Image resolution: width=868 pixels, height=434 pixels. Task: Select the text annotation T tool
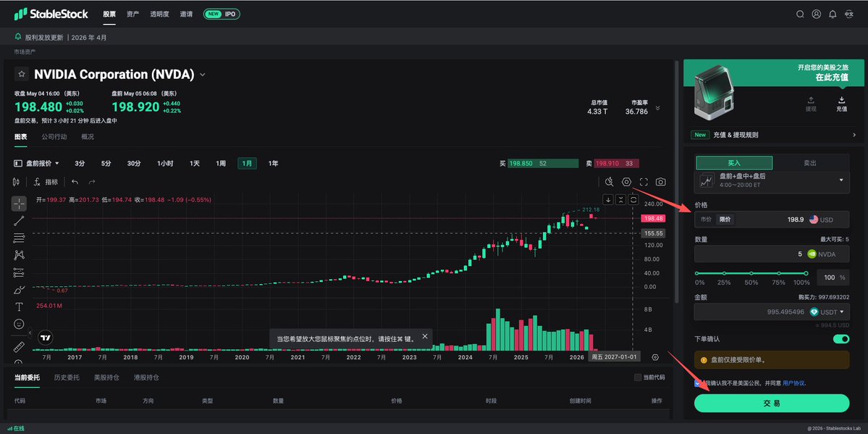tap(19, 306)
